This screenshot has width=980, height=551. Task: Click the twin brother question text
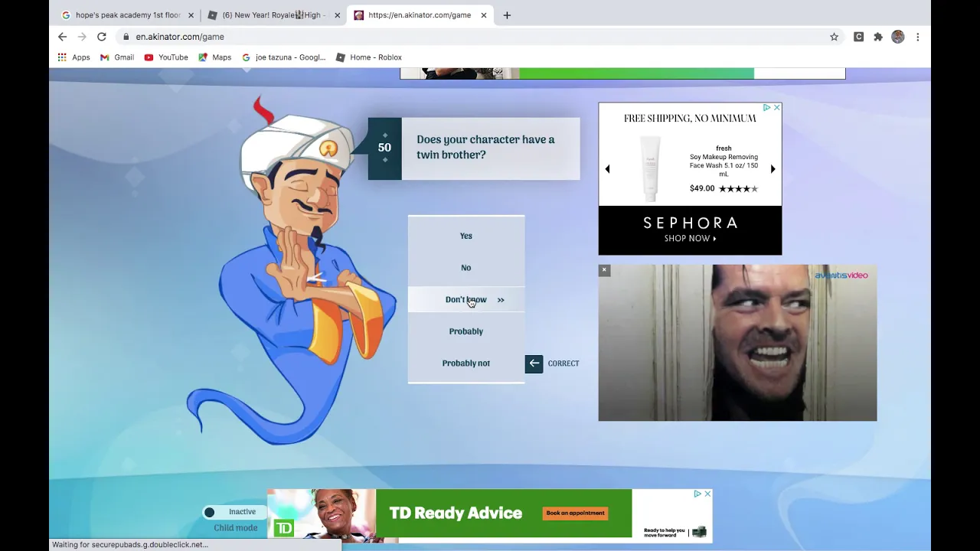pos(485,147)
